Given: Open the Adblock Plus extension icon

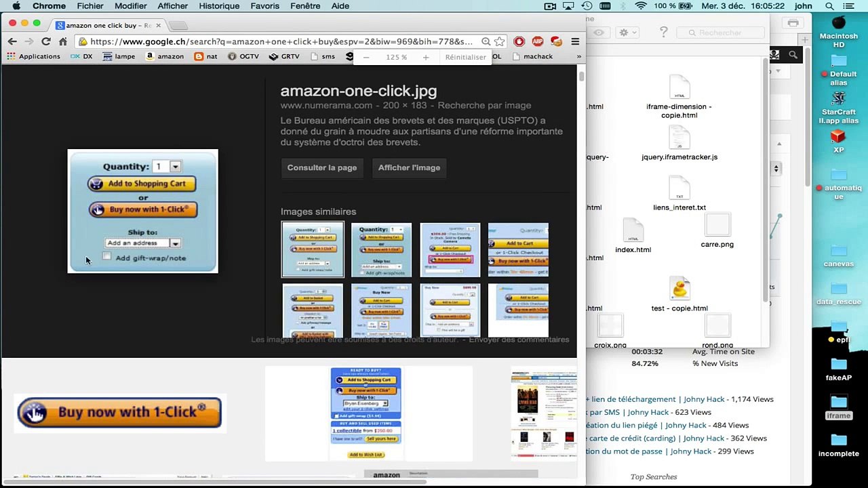Looking at the screenshot, I should [x=538, y=41].
